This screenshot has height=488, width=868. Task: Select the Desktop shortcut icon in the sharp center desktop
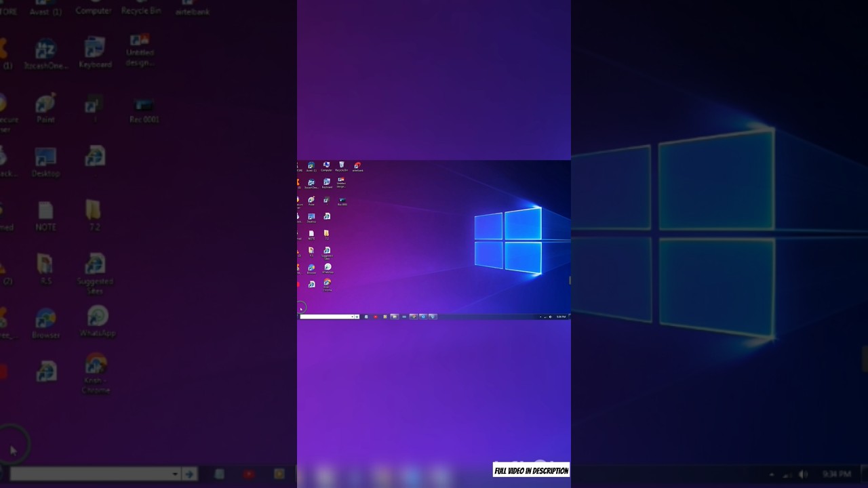[x=311, y=218]
